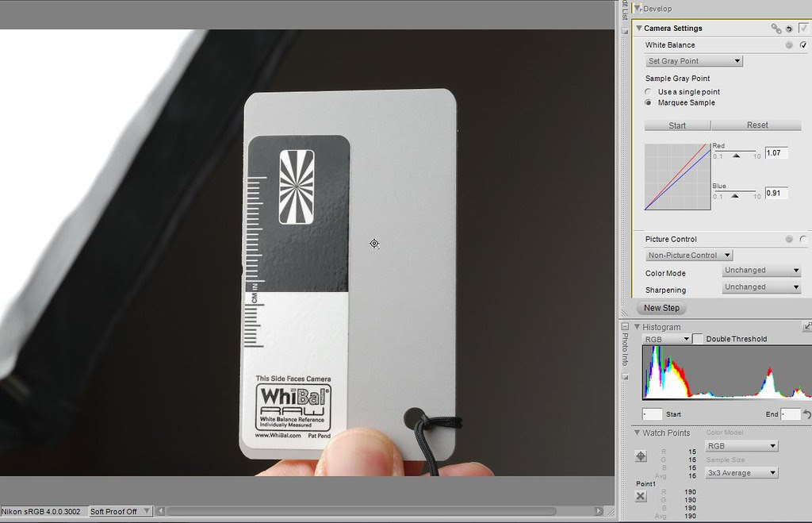Click the Picture Control heading text
812x523 pixels.
tap(671, 239)
